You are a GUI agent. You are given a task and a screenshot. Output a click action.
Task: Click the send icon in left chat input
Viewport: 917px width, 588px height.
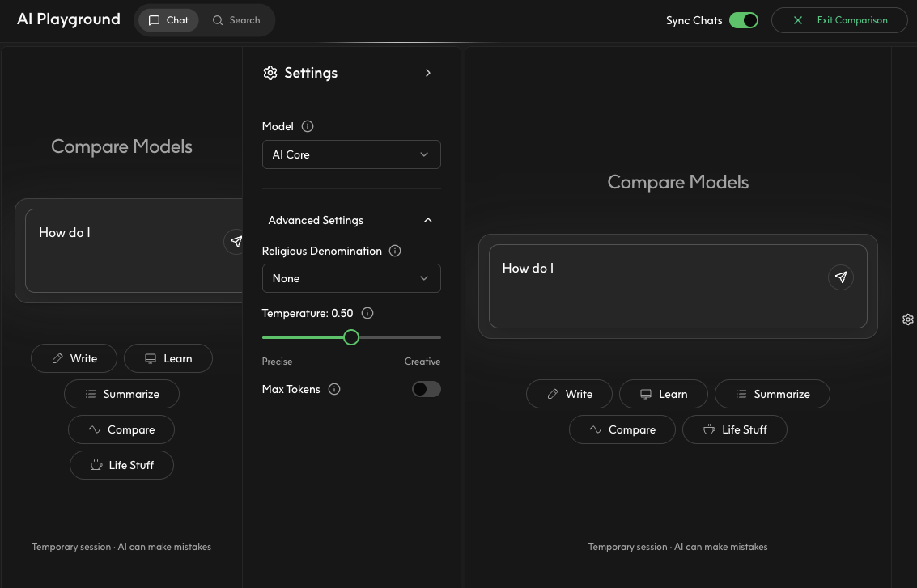236,241
